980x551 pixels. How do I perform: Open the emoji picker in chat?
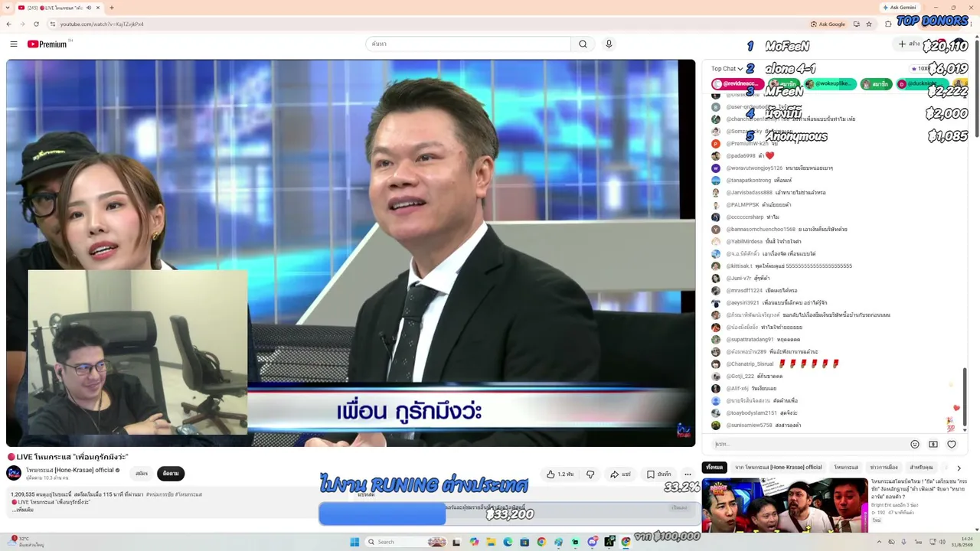coord(915,444)
